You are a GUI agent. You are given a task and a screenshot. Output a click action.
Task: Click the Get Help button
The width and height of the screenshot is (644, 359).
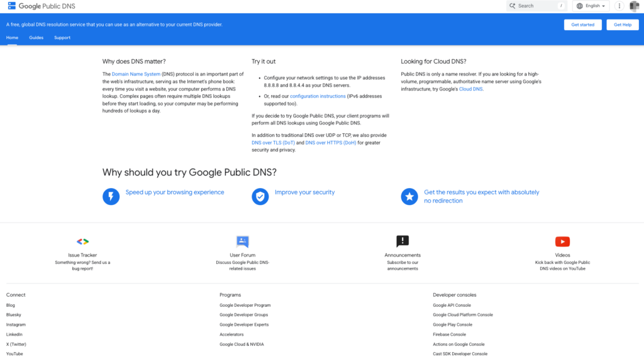pos(622,25)
